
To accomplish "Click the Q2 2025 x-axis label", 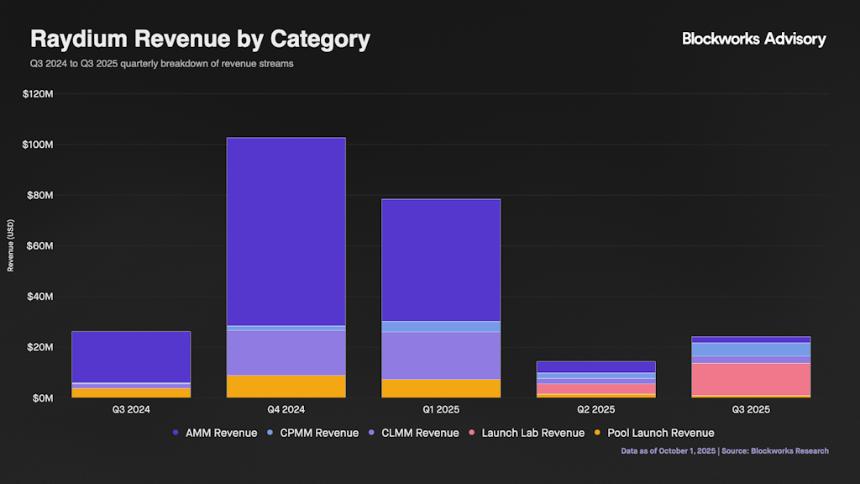I will coord(596,410).
